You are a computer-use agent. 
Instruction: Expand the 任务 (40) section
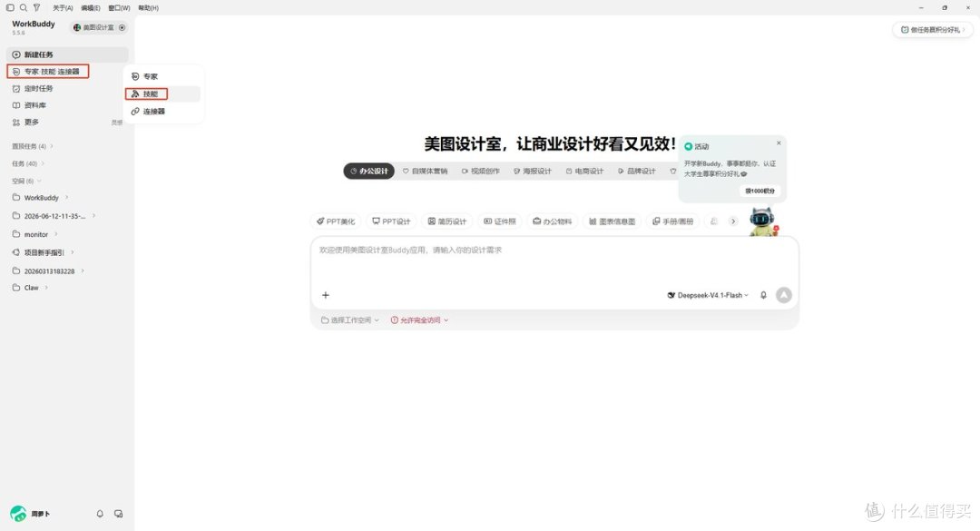(28, 164)
